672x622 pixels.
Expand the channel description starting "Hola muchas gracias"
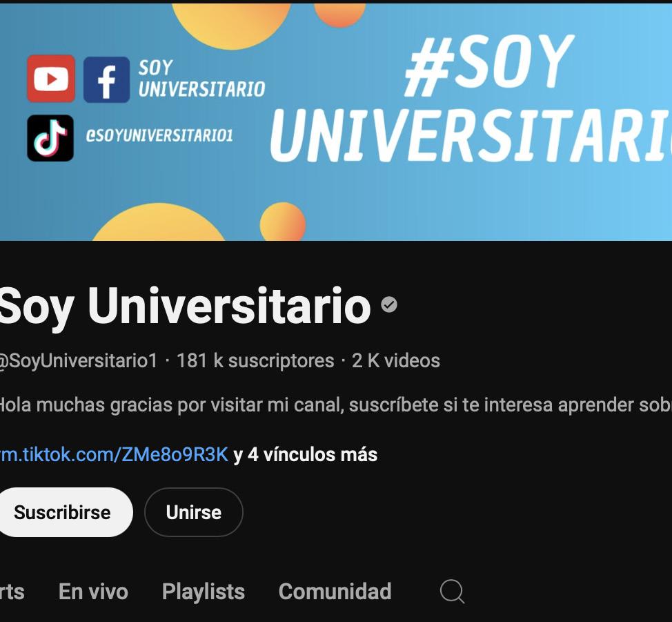click(335, 405)
